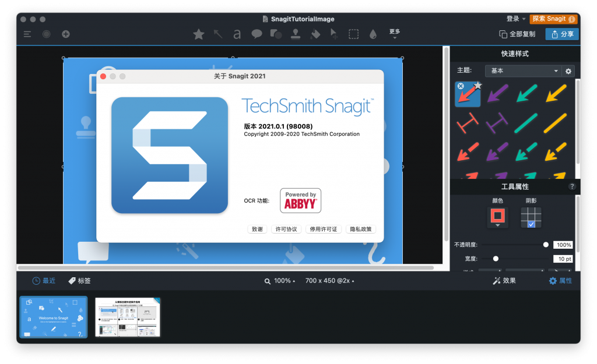Viewport: 597px width, 364px height.
Task: Close the 关于 Snagit 2021 dialog
Action: coord(103,76)
